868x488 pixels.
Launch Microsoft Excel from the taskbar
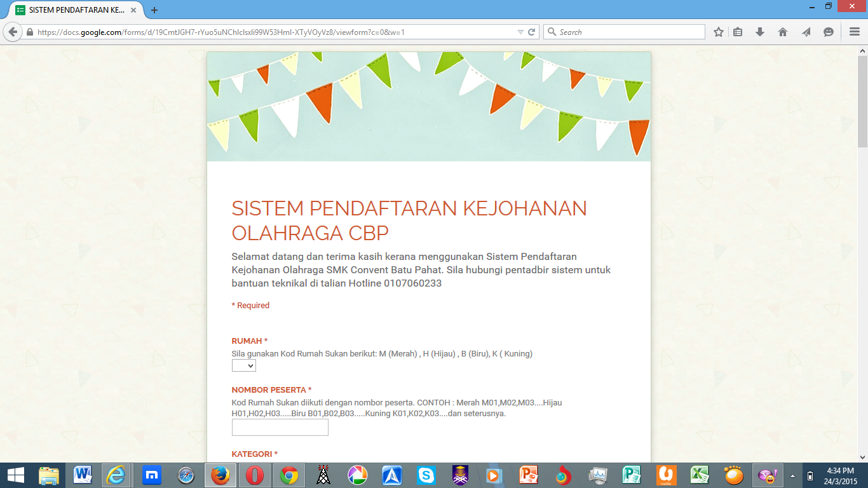pyautogui.click(x=700, y=475)
